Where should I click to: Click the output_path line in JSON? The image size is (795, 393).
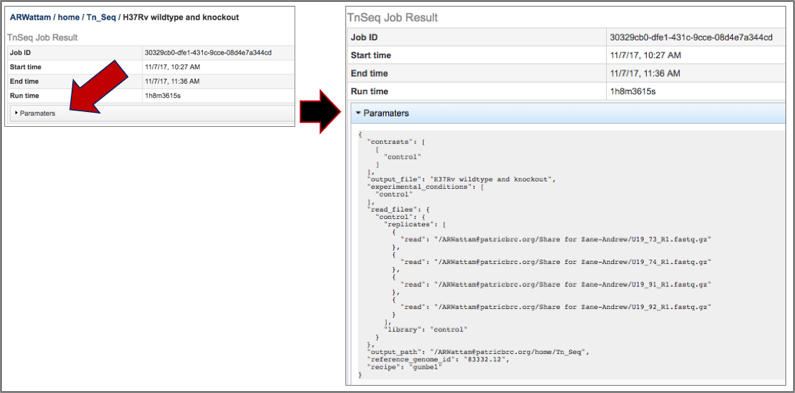coord(477,352)
